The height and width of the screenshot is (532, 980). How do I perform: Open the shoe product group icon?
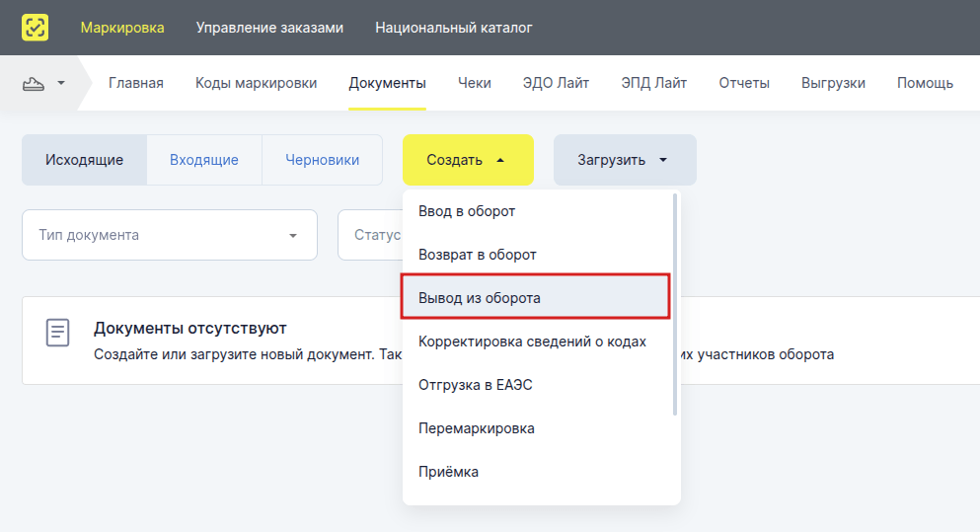coord(34,84)
